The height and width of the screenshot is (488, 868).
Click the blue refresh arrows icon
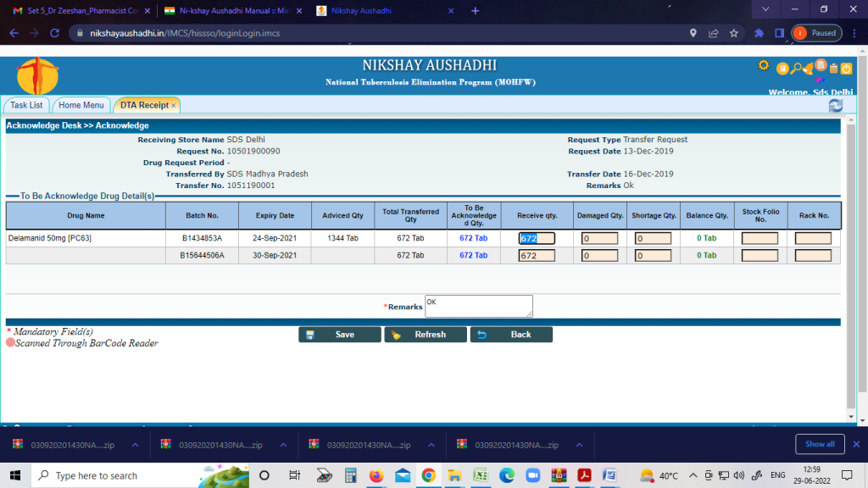coord(835,105)
